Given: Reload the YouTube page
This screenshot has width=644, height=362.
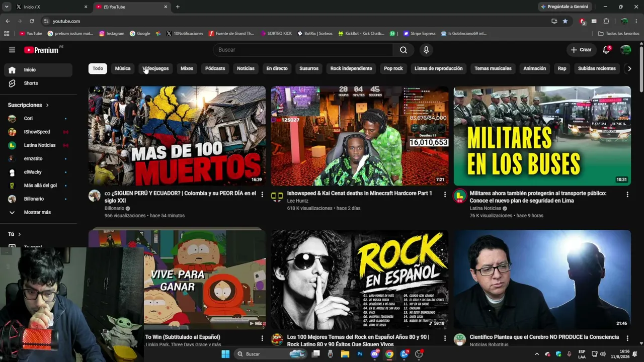Looking at the screenshot, I should 32,21.
